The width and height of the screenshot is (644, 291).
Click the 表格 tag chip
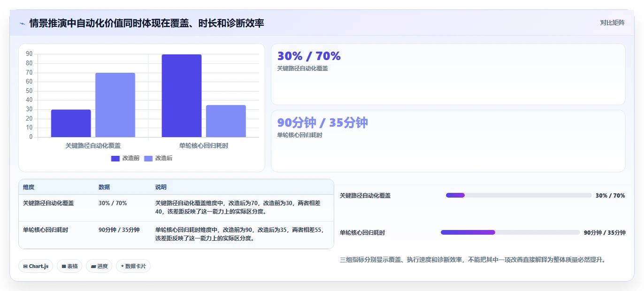click(x=69, y=266)
